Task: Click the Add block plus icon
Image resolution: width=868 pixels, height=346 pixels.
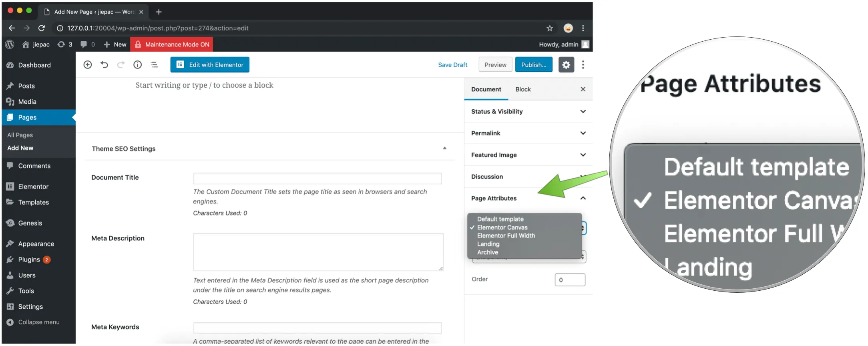Action: pos(88,64)
